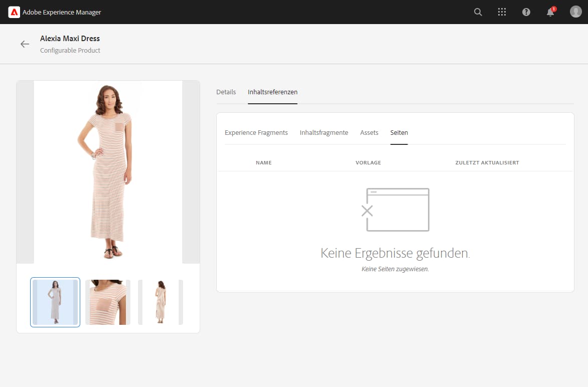Select the Seiten tab
The height and width of the screenshot is (387, 588).
point(399,132)
